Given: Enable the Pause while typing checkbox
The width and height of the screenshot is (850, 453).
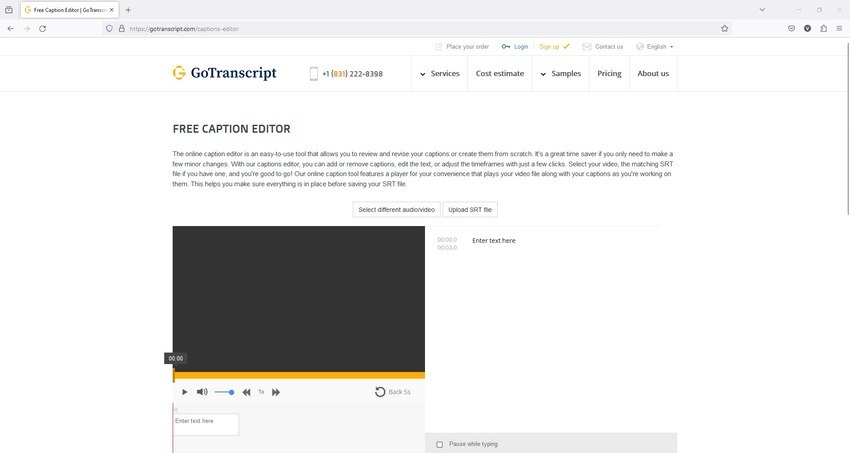Looking at the screenshot, I should pos(440,444).
